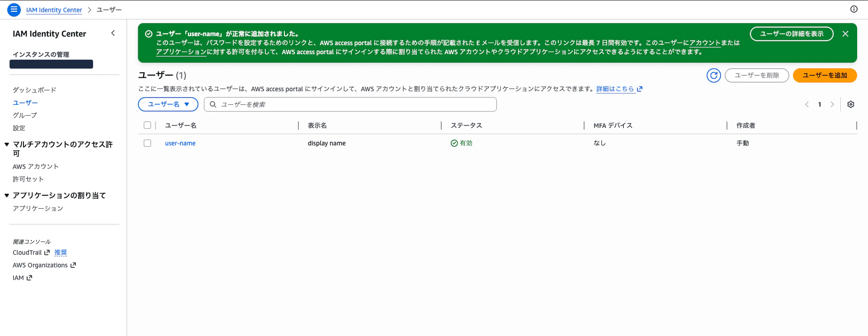Open the ユーザー名 filter dropdown
The width and height of the screenshot is (868, 336).
168,104
